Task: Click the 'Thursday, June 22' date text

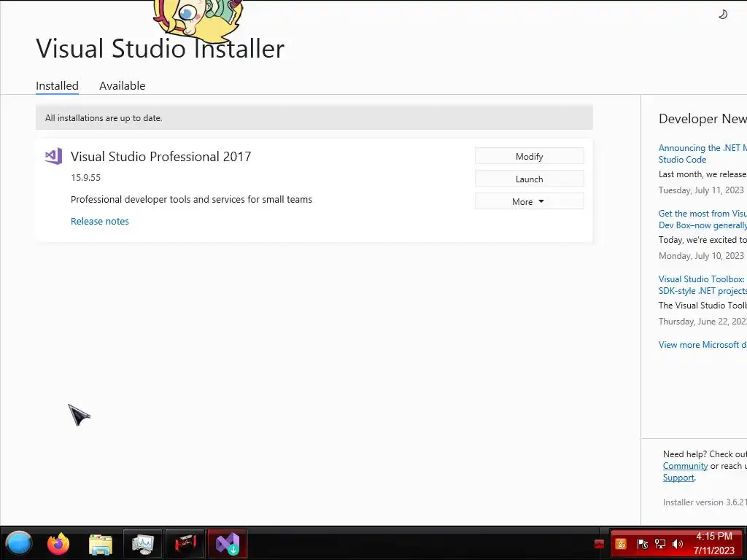Action: (x=703, y=322)
